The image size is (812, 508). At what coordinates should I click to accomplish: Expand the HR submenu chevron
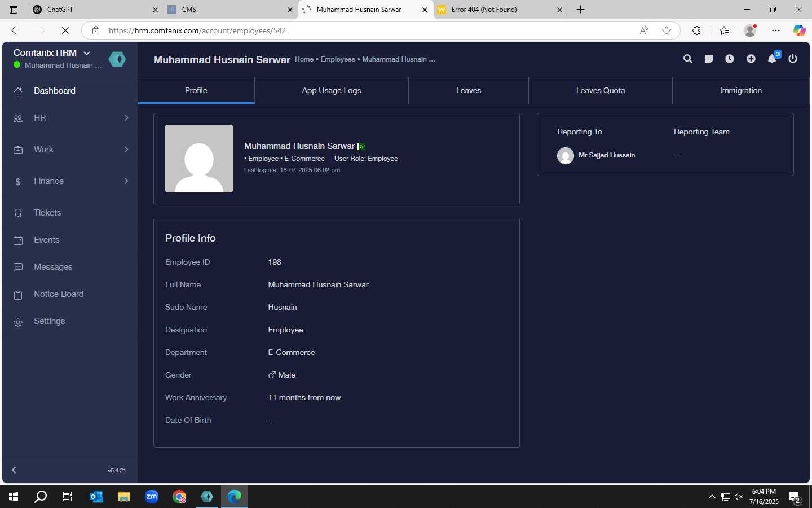point(126,117)
